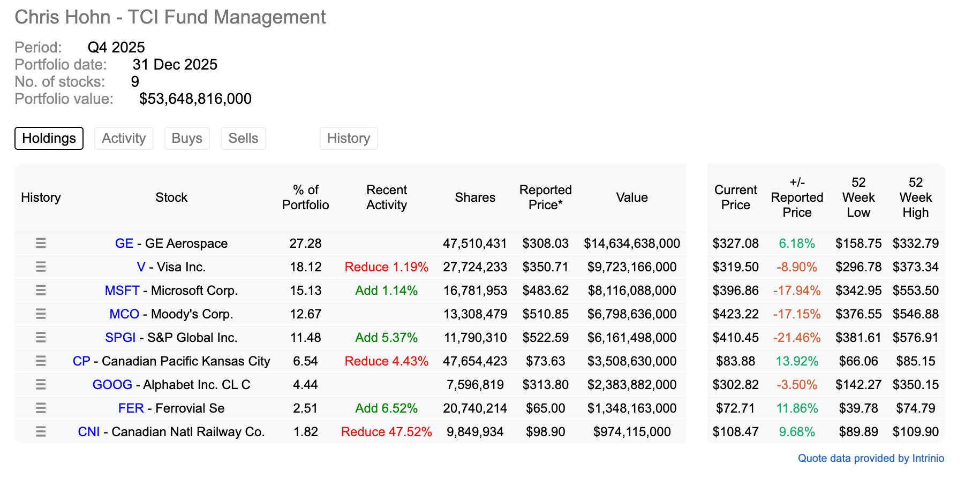Click the history icon next to Ferrovial Se
The image size is (980, 487).
click(x=41, y=408)
